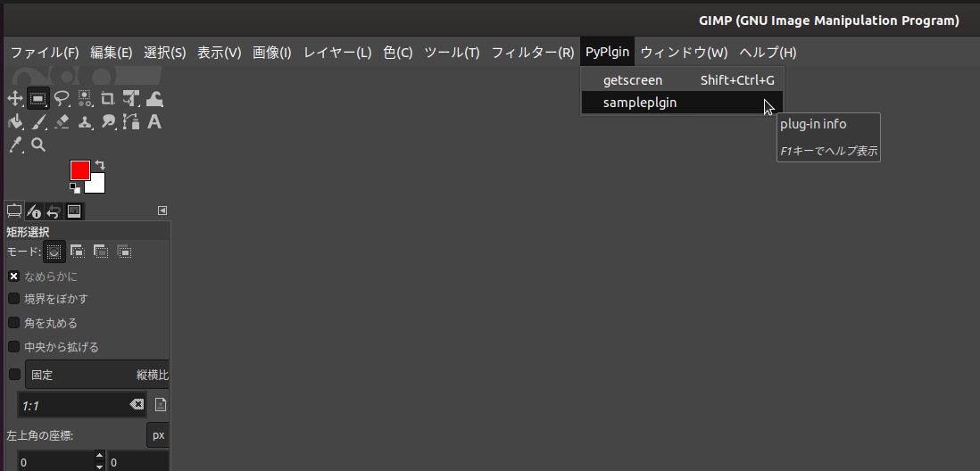980x471 pixels.
Task: Enable the 角を丸める rounded corners checkbox
Action: 13,323
